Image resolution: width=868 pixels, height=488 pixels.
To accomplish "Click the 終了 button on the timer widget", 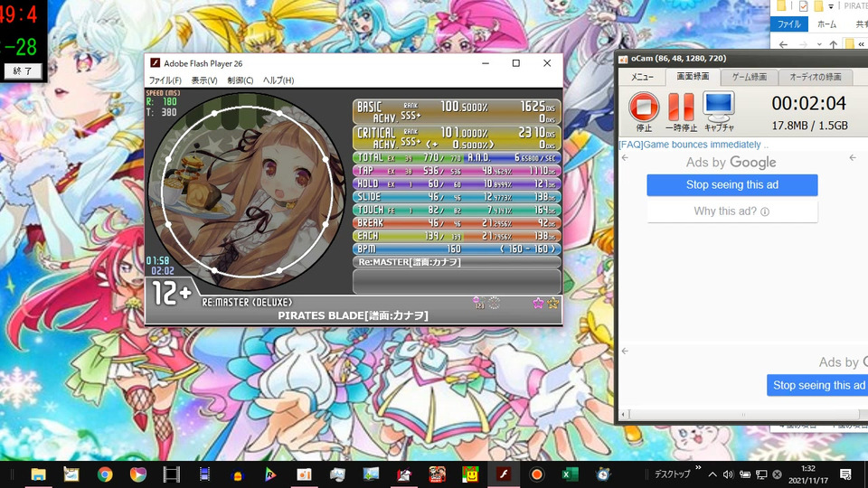I will pyautogui.click(x=22, y=71).
